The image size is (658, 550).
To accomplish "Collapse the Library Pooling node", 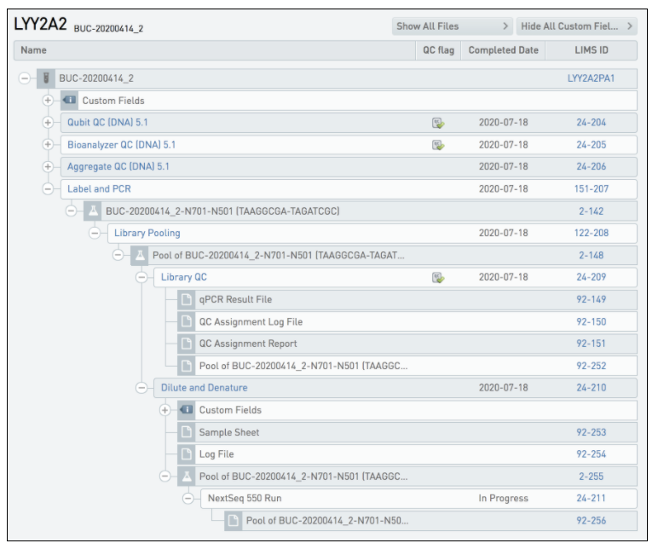I will click(x=95, y=233).
